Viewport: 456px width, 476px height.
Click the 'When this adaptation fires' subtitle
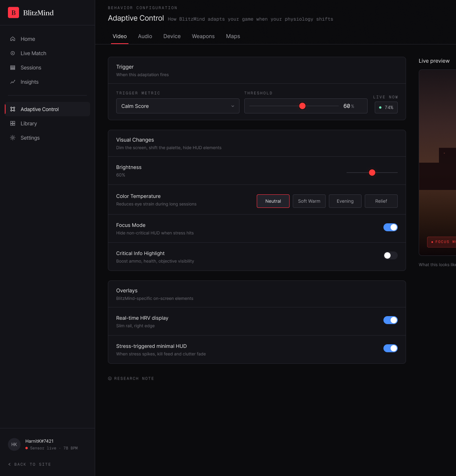pyautogui.click(x=142, y=75)
